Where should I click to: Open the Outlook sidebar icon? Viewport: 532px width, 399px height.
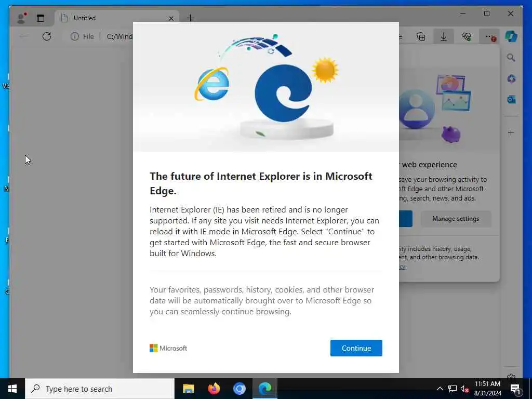(x=511, y=99)
